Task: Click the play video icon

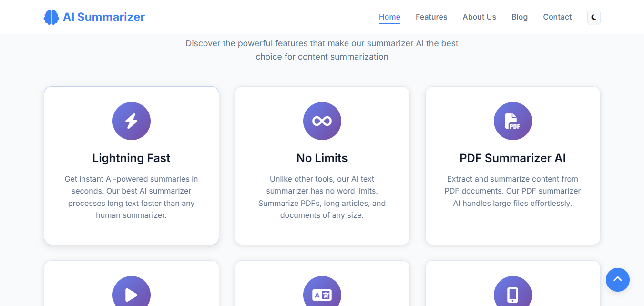Action: coord(132,295)
